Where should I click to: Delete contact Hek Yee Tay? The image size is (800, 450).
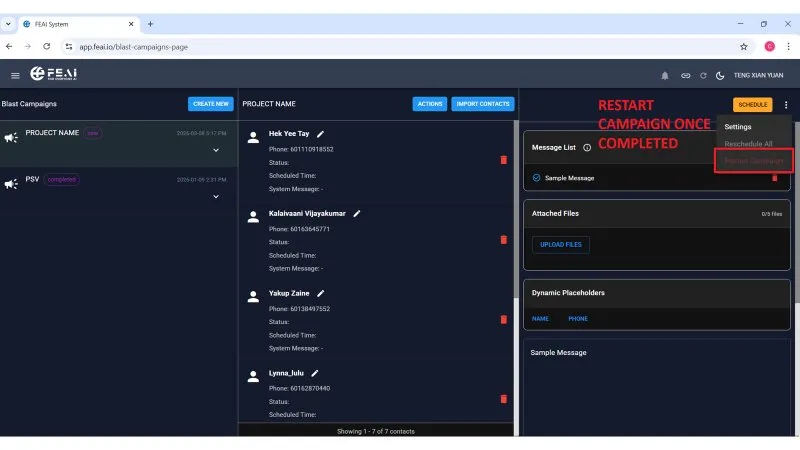504,160
